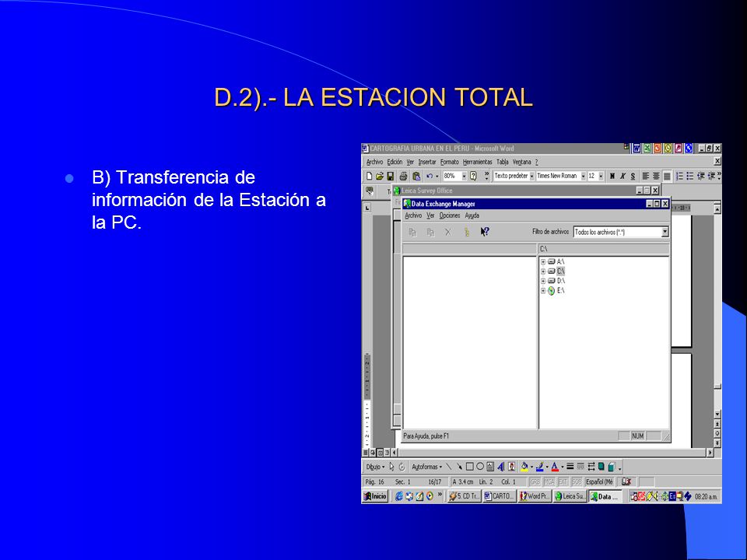This screenshot has height=560, width=747.
Task: Open the Herramientas menu in Word
Action: 477,162
